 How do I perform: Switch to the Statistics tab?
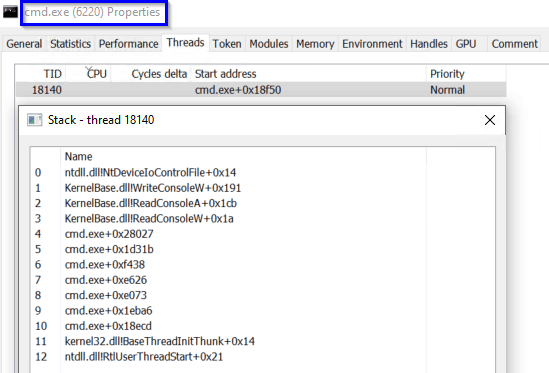tap(70, 44)
